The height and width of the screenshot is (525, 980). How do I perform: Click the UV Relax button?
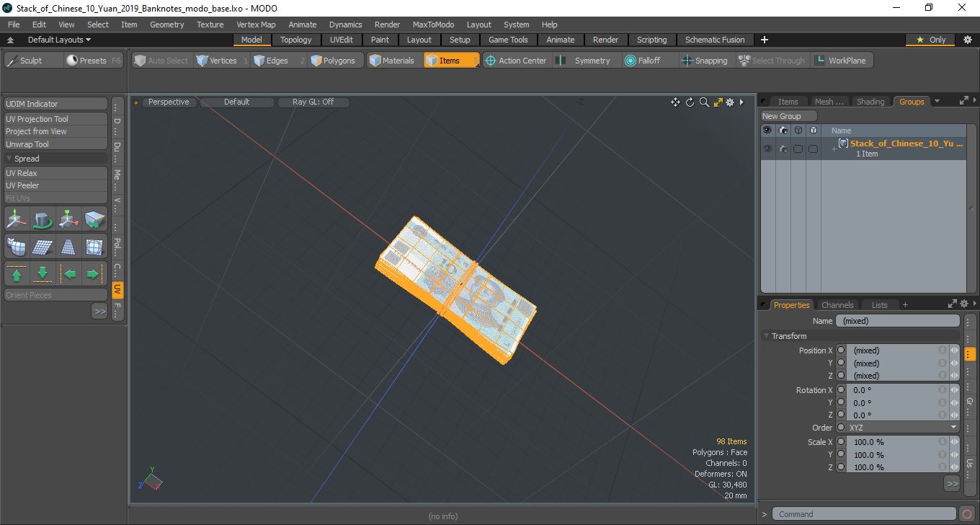(56, 173)
